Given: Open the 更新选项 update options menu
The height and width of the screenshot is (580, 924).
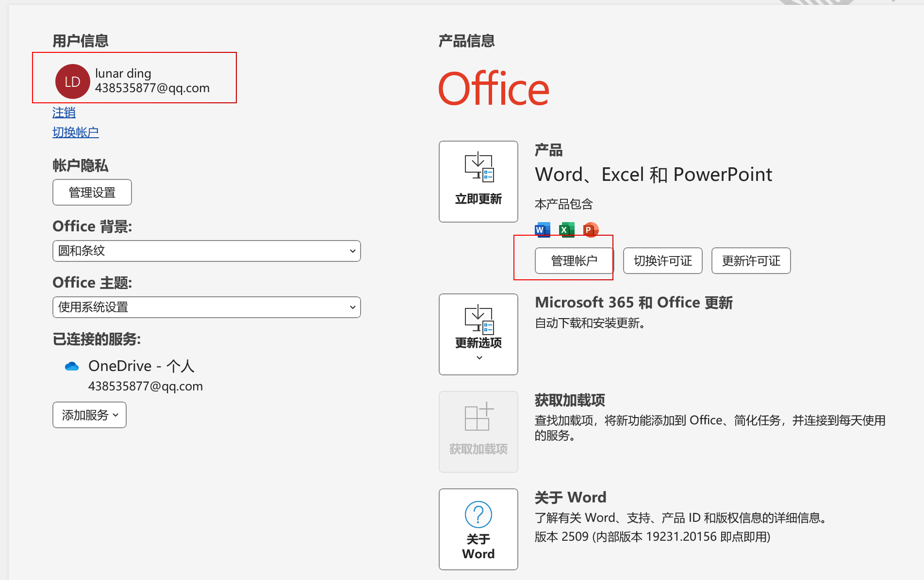Looking at the screenshot, I should (x=478, y=334).
